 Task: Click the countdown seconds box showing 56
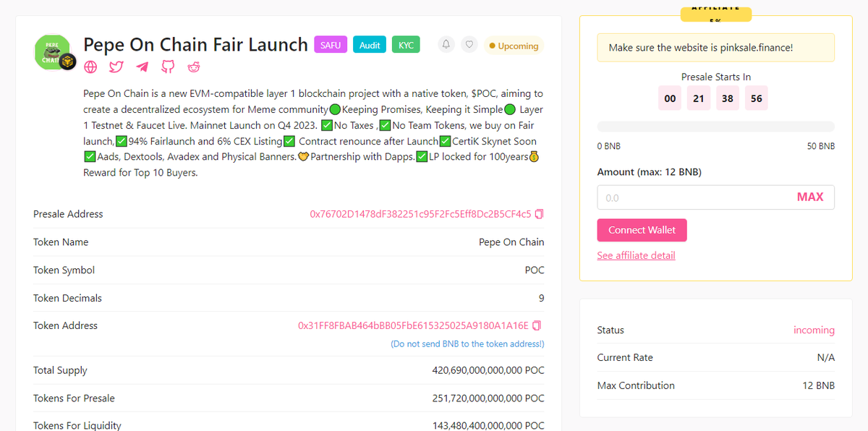pos(757,98)
